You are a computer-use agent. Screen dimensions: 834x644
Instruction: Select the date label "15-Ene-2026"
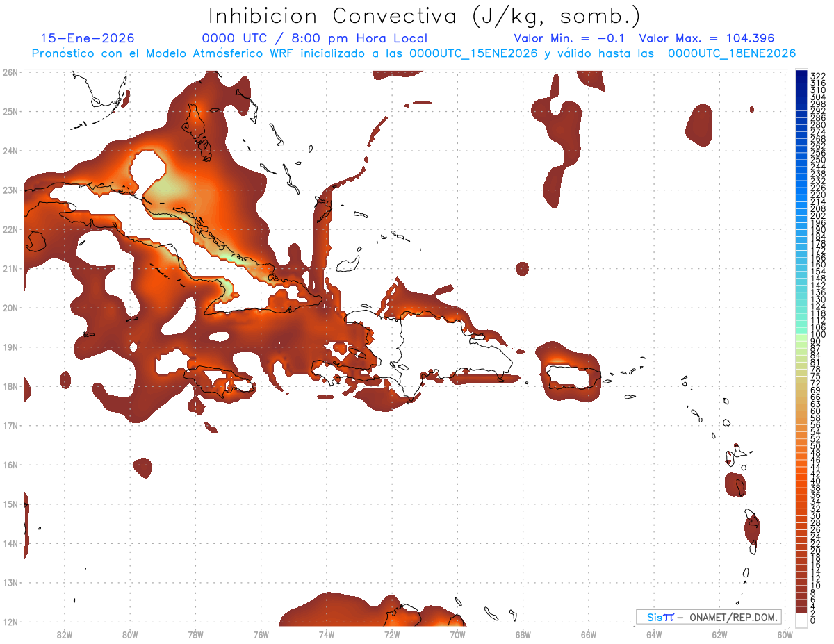[88, 38]
